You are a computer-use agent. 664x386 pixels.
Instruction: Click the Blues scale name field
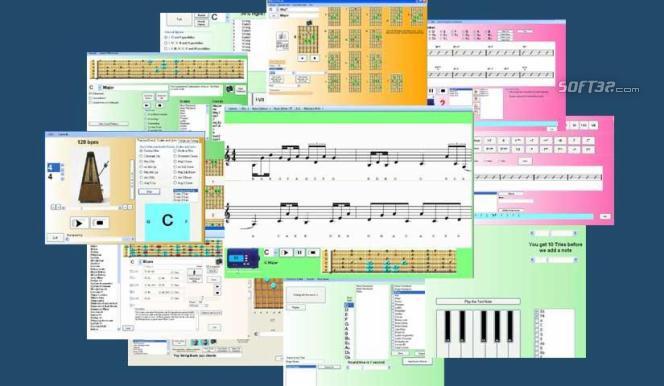click(x=178, y=262)
